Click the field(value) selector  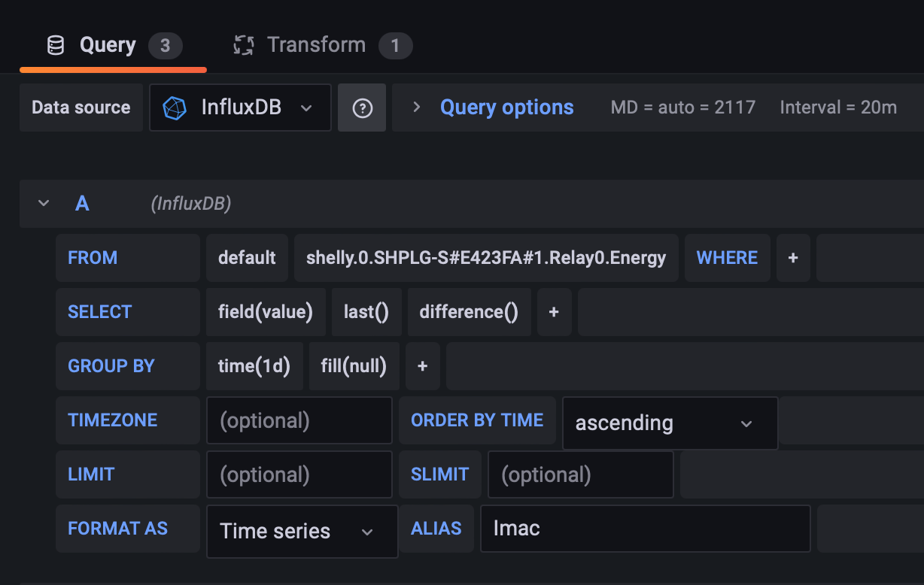(x=266, y=312)
